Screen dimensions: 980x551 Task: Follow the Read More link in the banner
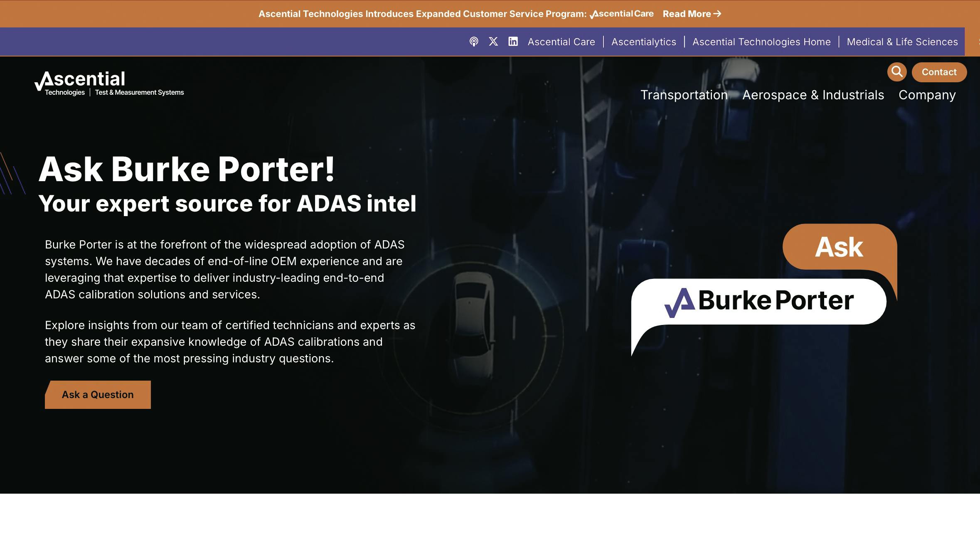coord(692,14)
